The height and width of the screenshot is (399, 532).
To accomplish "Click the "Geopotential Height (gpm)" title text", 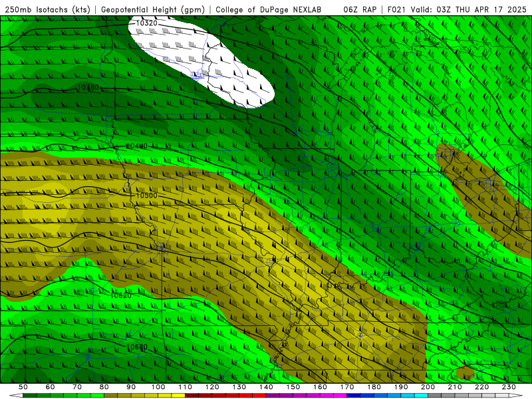I will point(153,10).
